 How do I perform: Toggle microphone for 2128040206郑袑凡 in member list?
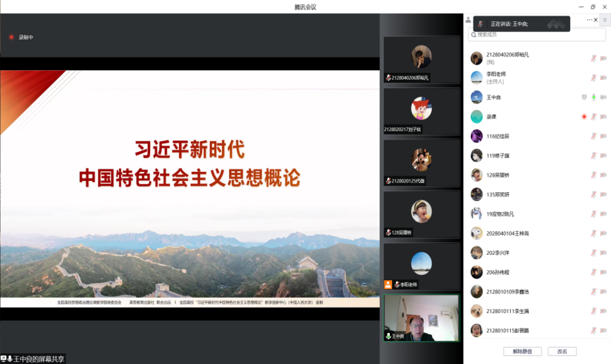pos(593,58)
